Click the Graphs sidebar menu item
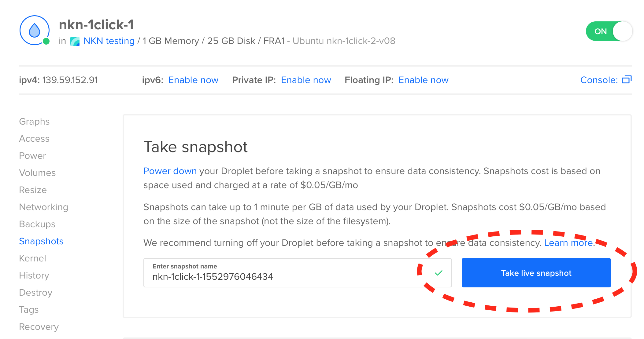 (x=33, y=121)
